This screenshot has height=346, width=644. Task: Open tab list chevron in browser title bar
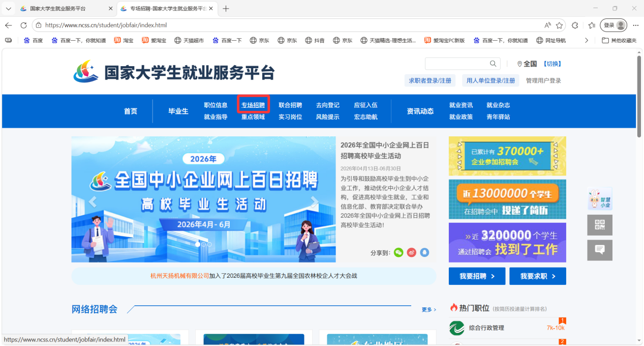(8, 9)
